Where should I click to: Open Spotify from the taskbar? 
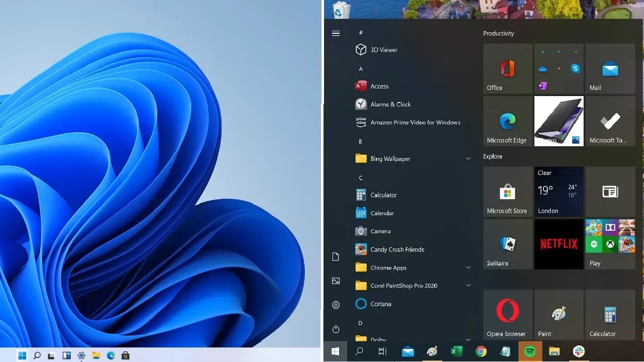coord(529,351)
